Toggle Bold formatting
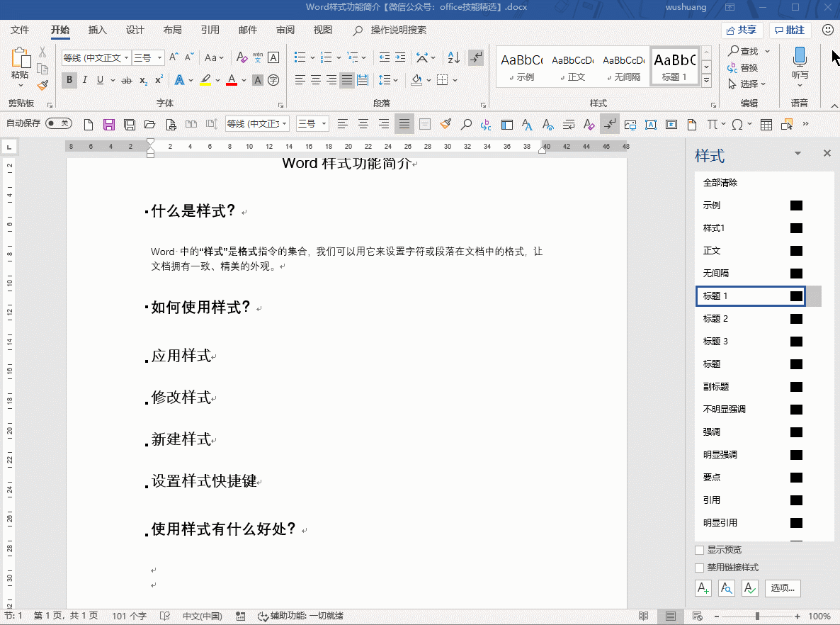Viewport: 840px width, 625px height. [x=69, y=80]
